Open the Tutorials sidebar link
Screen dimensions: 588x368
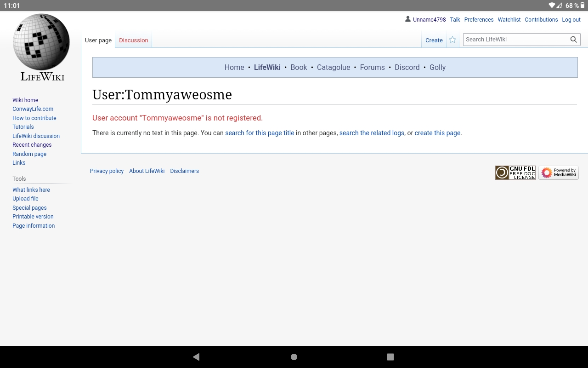[23, 127]
